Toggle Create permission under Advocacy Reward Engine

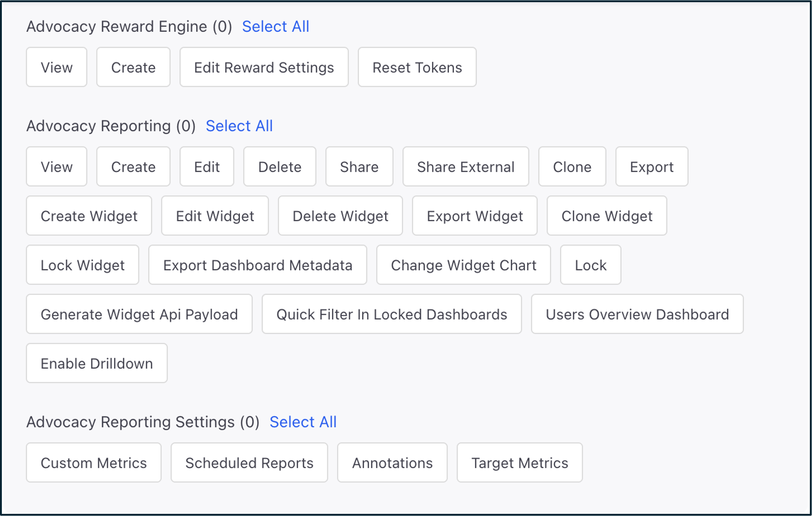coord(133,67)
